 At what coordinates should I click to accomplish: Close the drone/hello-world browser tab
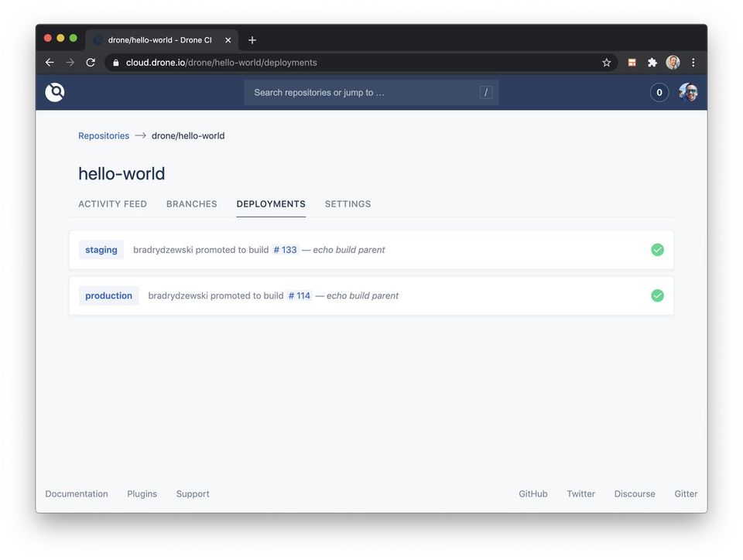228,40
